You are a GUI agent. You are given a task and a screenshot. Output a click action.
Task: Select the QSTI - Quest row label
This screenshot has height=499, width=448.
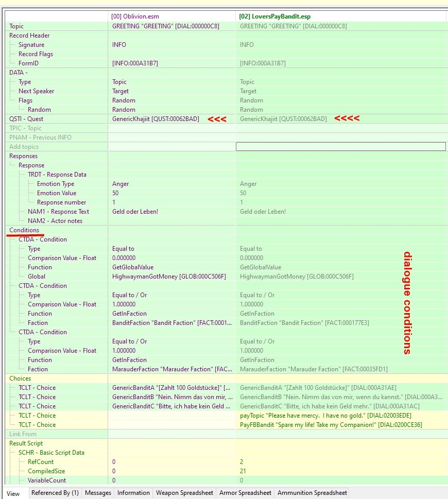26,119
